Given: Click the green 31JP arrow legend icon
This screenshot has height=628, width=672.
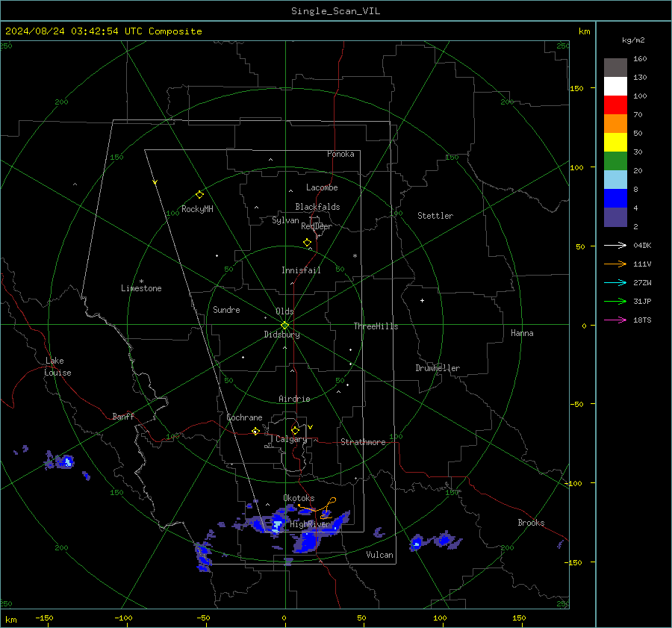Looking at the screenshot, I should pyautogui.click(x=615, y=302).
